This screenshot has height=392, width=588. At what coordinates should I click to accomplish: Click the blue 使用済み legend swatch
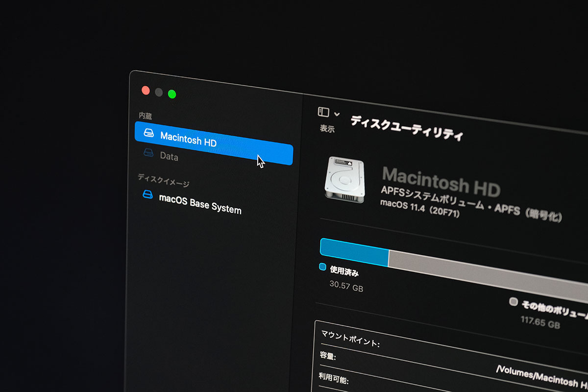pyautogui.click(x=322, y=267)
